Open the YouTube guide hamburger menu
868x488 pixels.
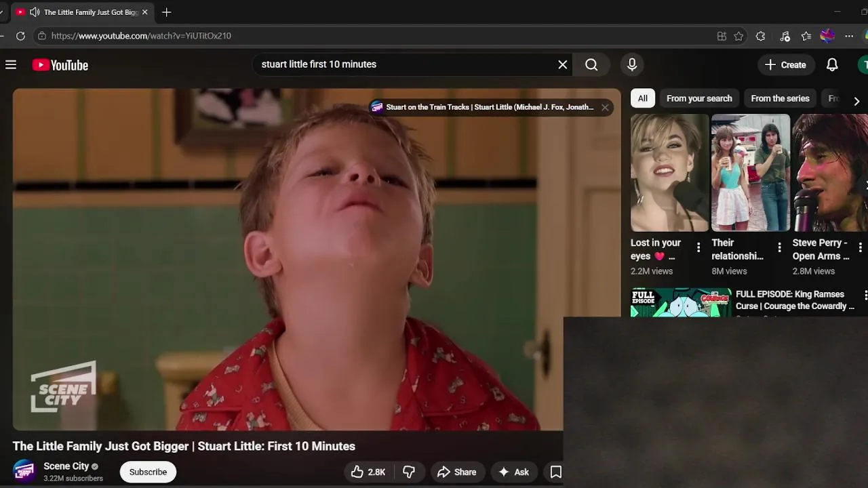(x=11, y=65)
